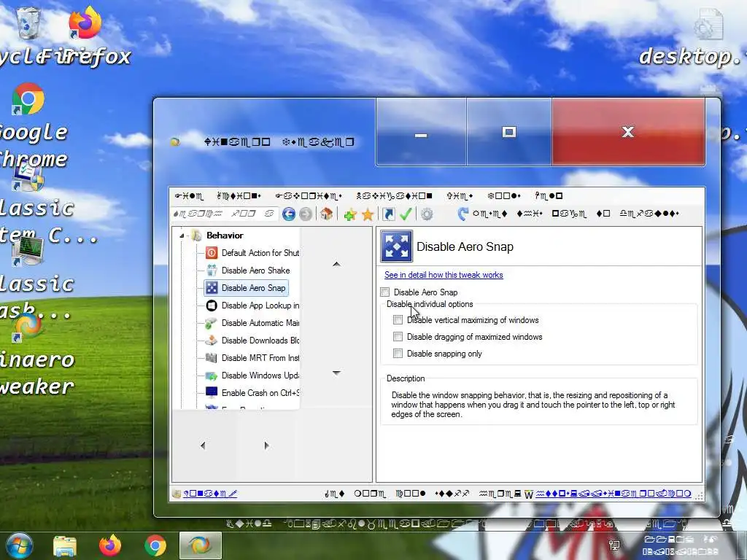The width and height of the screenshot is (747, 560).
Task: Open the fourth menu (Navigation) in the menu bar
Action: [394, 195]
